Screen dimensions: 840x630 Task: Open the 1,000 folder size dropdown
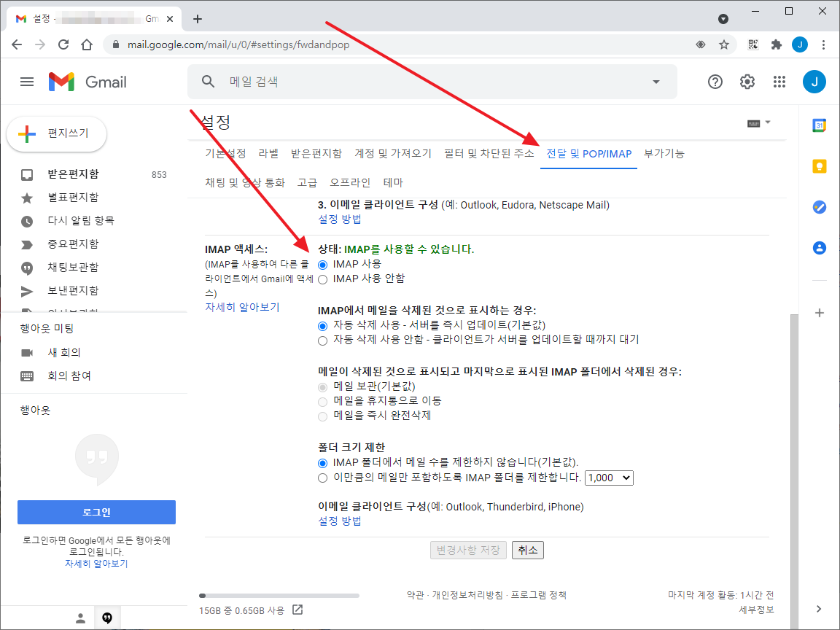point(609,478)
